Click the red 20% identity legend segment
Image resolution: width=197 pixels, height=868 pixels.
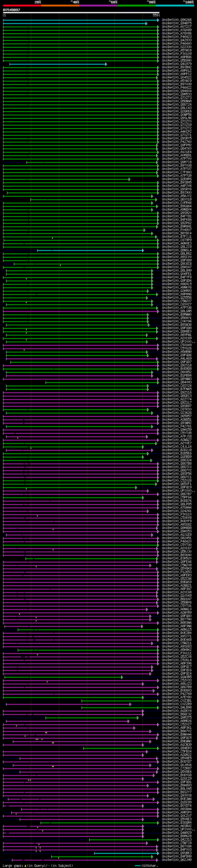point(22,6)
